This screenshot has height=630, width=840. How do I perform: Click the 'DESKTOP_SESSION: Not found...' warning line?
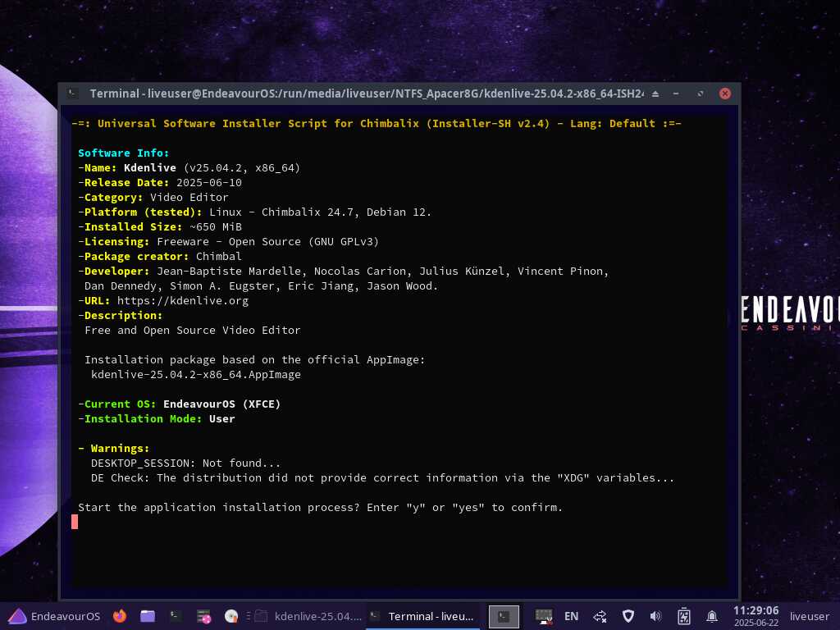[185, 463]
